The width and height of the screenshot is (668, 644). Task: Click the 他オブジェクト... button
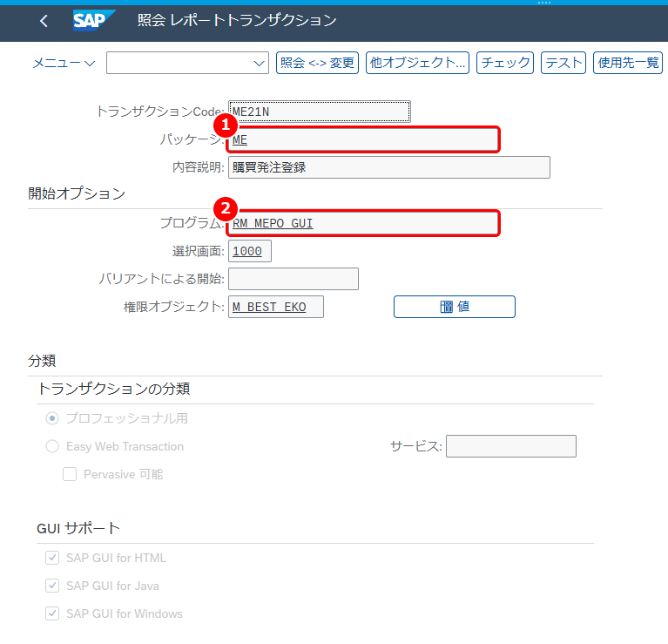[417, 63]
